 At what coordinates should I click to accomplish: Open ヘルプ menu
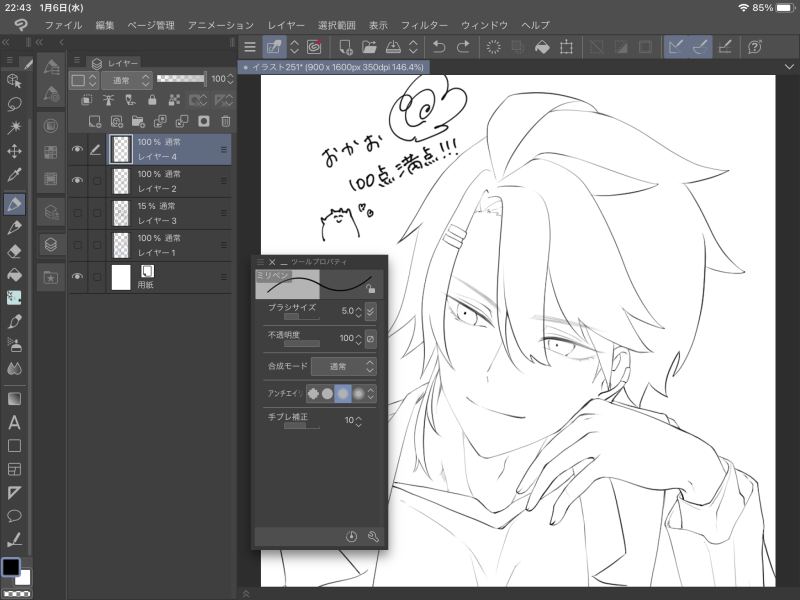(x=536, y=25)
